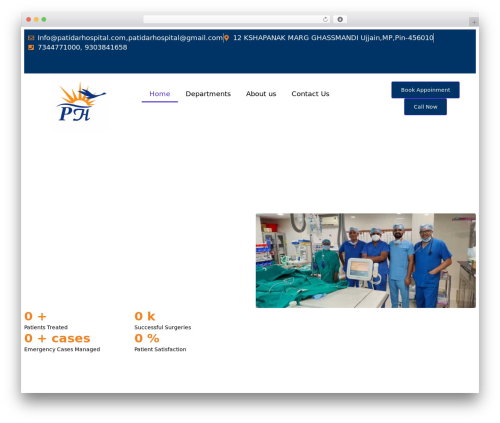Click the Info@patidarhospital.com email text
Screen dimensions: 500x423
point(130,38)
